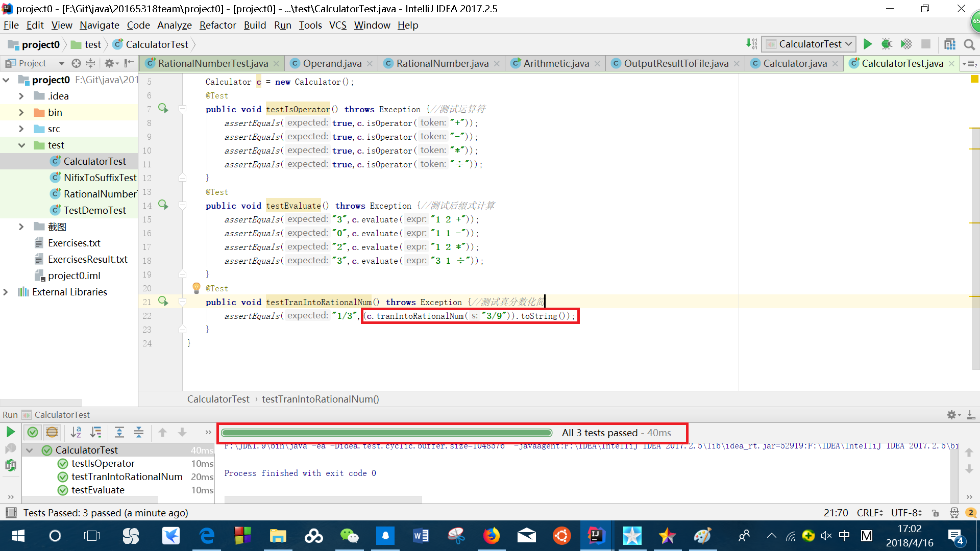Switch to Operand.java tab
980x551 pixels.
coord(332,63)
